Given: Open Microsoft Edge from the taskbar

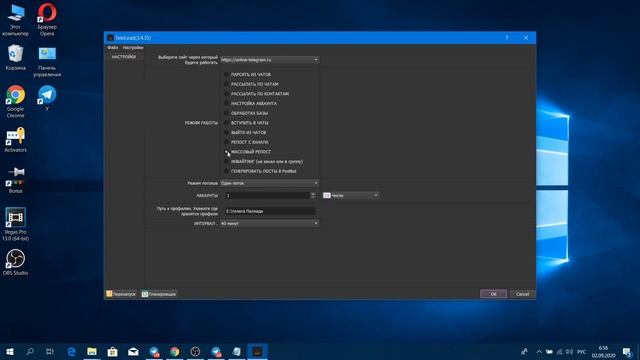Looking at the screenshot, I should coord(71,351).
